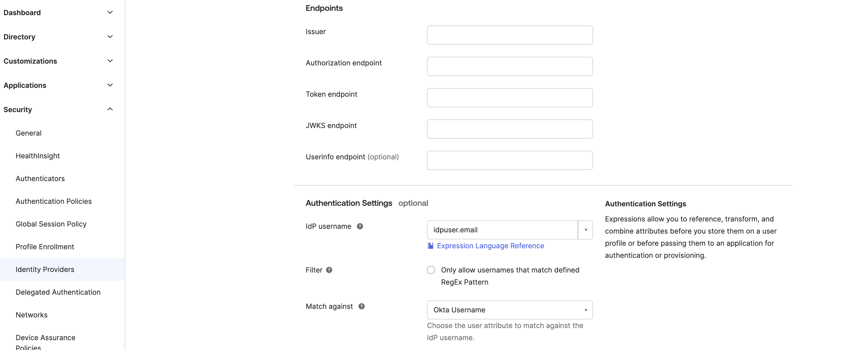This screenshot has height=350, width=868.
Task: Click the help icon next to Filter
Action: point(329,270)
